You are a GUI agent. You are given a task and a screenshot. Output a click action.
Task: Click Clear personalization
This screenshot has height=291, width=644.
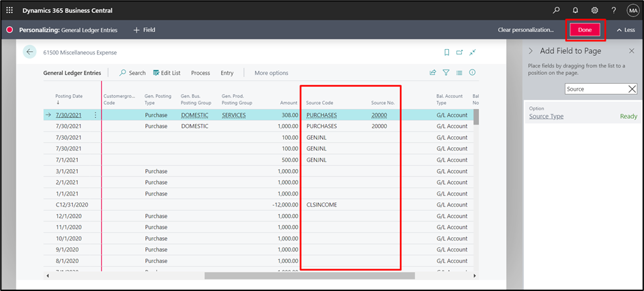pyautogui.click(x=526, y=30)
